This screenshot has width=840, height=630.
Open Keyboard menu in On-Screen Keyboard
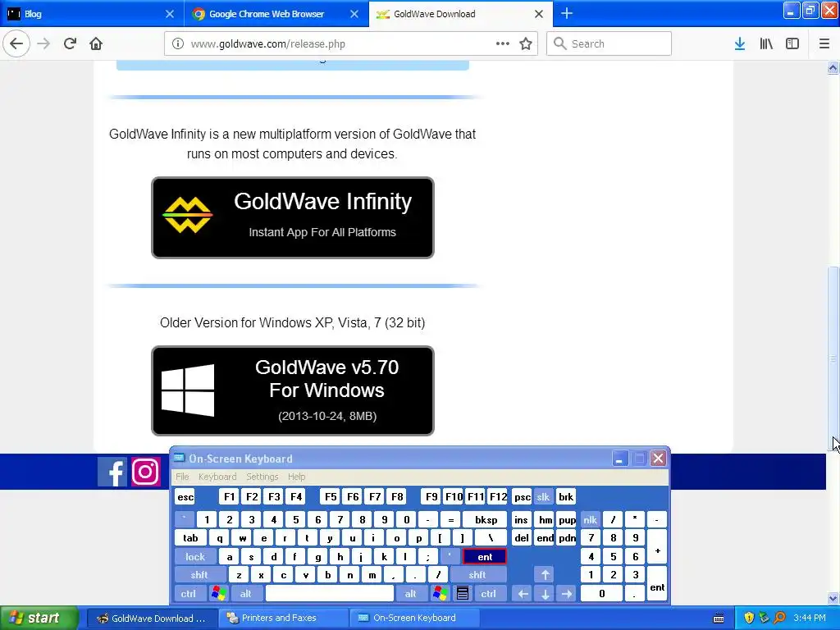217,477
